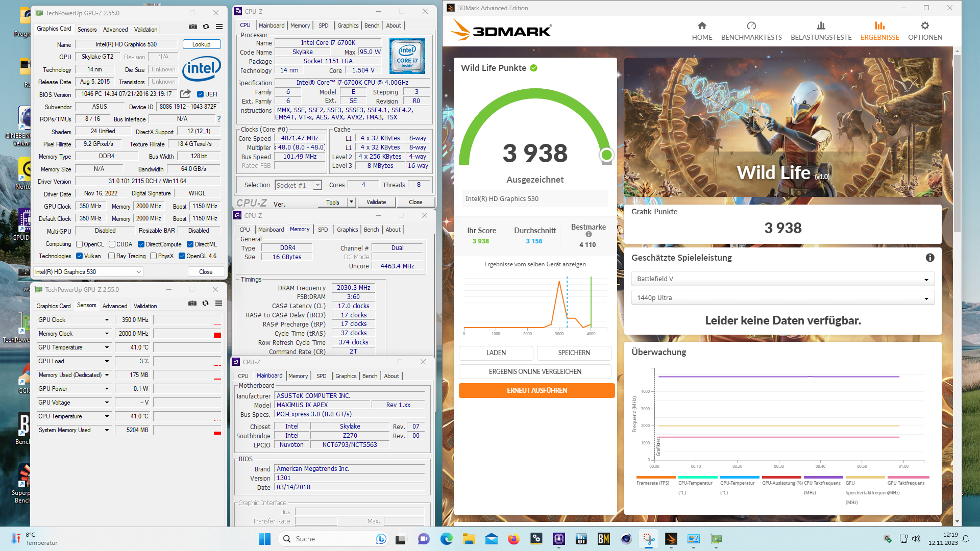Open Socket #1 selection dropdown in CPU-Z
The width and height of the screenshot is (980, 551).
[x=299, y=185]
